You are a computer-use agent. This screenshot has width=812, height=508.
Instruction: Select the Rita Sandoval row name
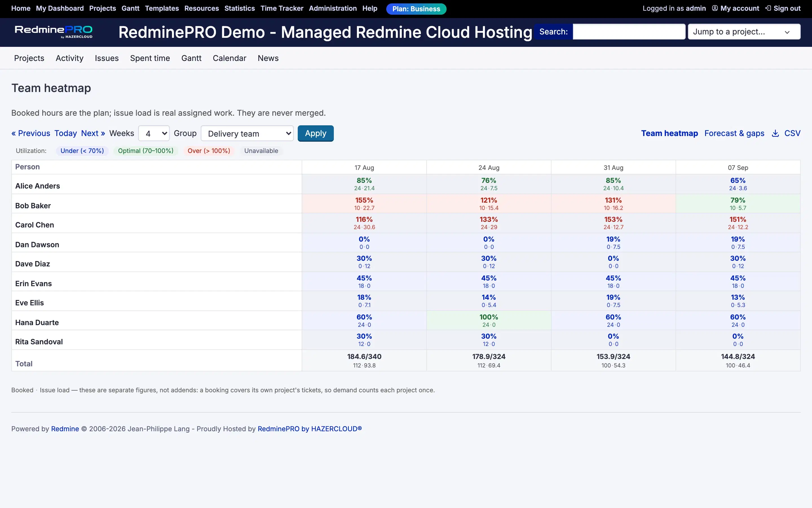(39, 342)
